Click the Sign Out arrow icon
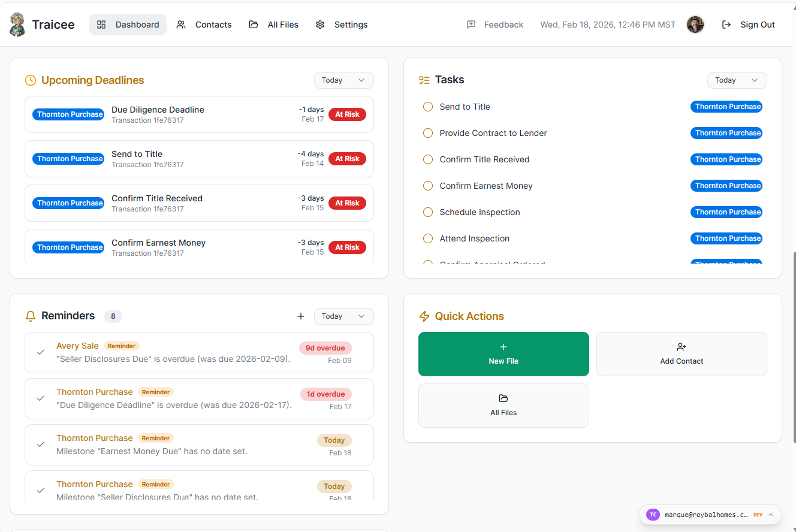This screenshot has height=532, width=796. pyautogui.click(x=726, y=25)
